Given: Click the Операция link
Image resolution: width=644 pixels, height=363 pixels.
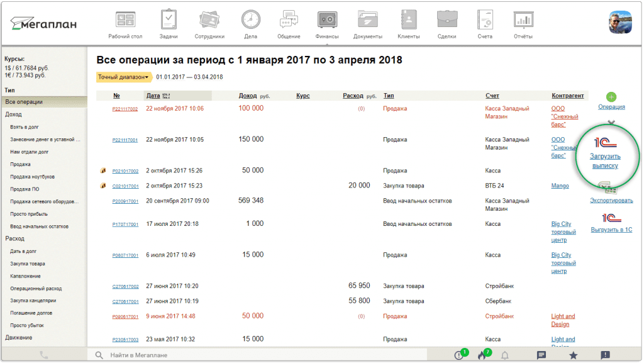Looking at the screenshot, I should pos(611,107).
